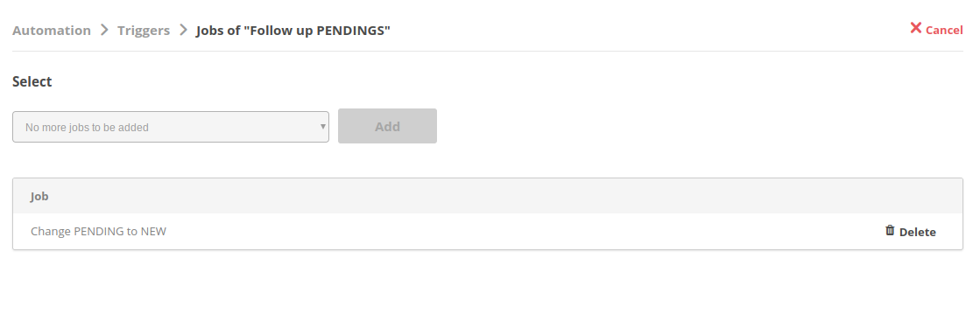Click the chevron separator after Automation

(x=104, y=30)
